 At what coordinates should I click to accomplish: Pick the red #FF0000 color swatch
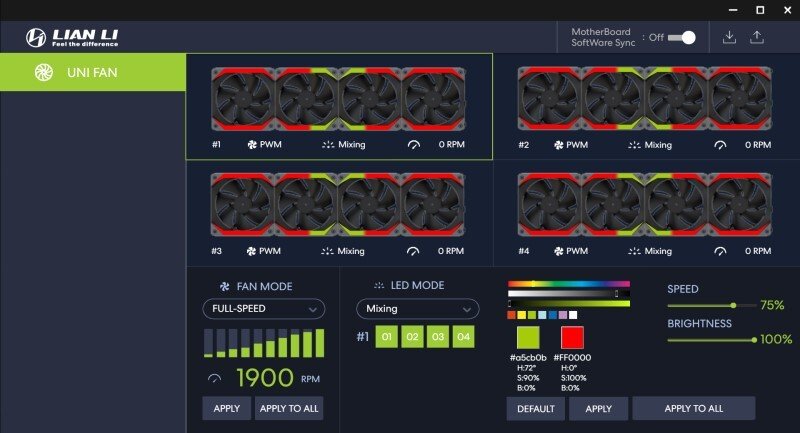(x=572, y=337)
